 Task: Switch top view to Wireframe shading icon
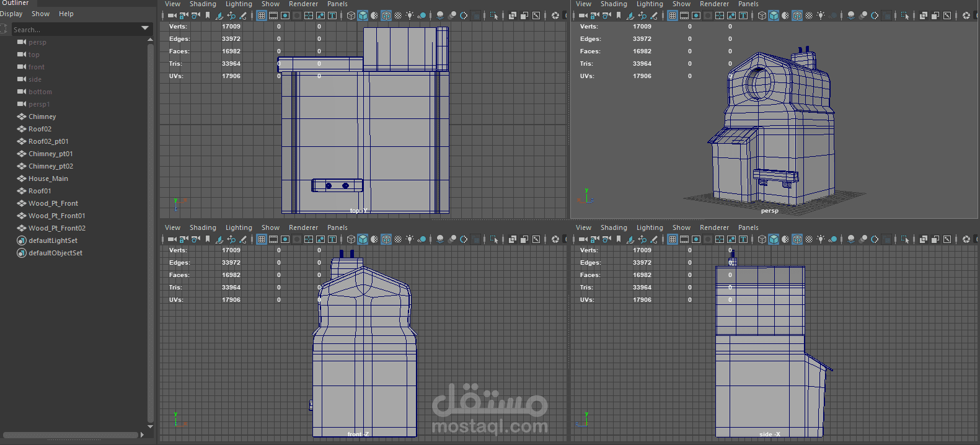351,15
